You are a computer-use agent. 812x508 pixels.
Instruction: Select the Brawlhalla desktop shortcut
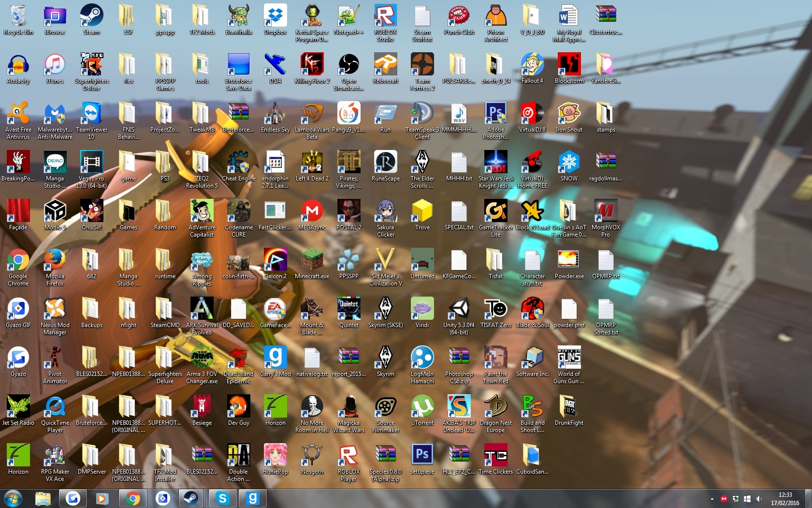tap(239, 20)
